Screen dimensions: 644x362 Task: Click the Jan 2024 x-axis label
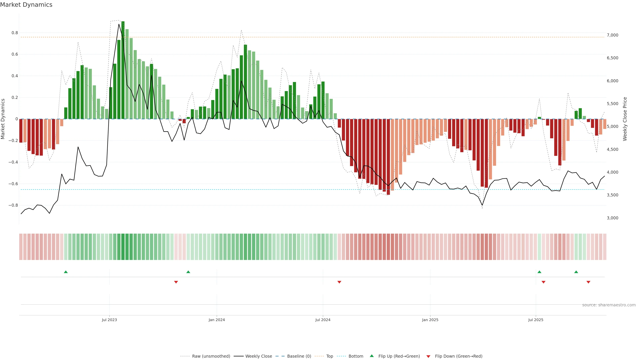217,320
